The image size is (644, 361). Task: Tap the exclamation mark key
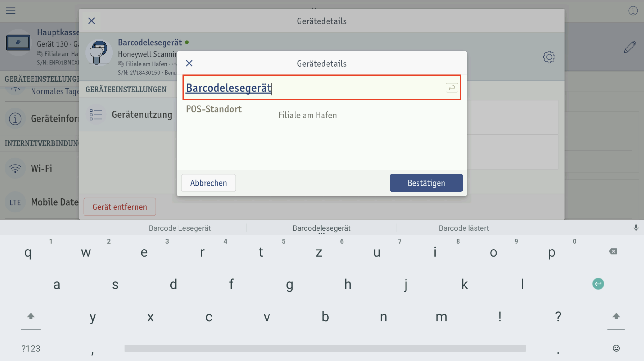pyautogui.click(x=500, y=317)
